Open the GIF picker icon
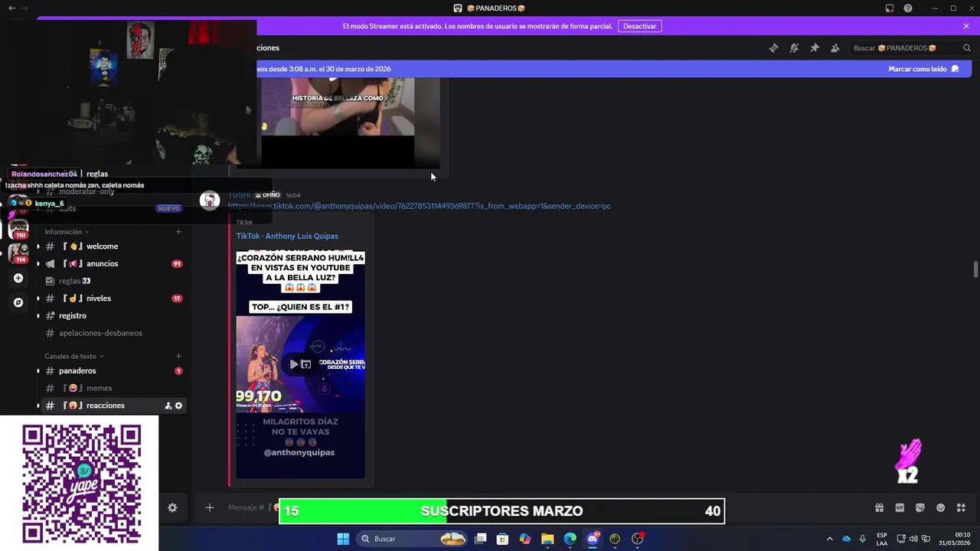 [900, 507]
